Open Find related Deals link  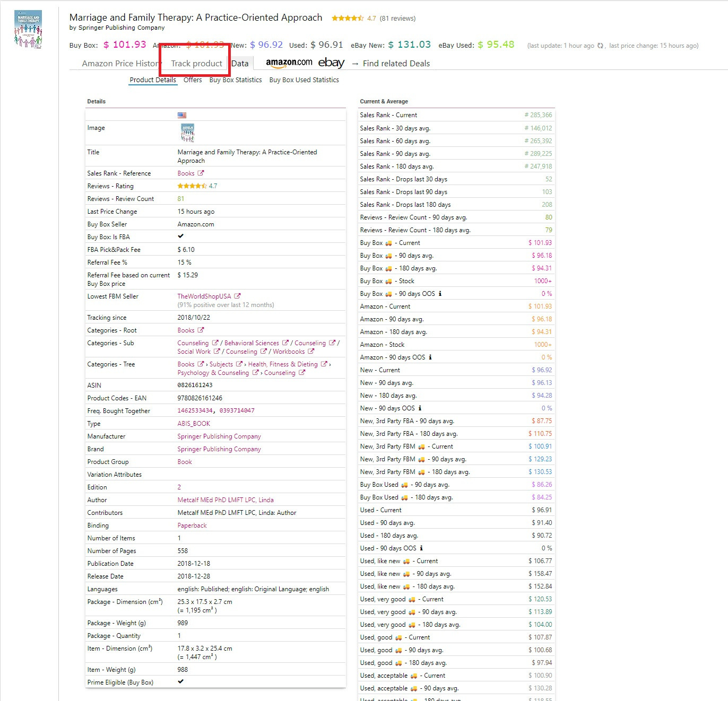tap(396, 63)
